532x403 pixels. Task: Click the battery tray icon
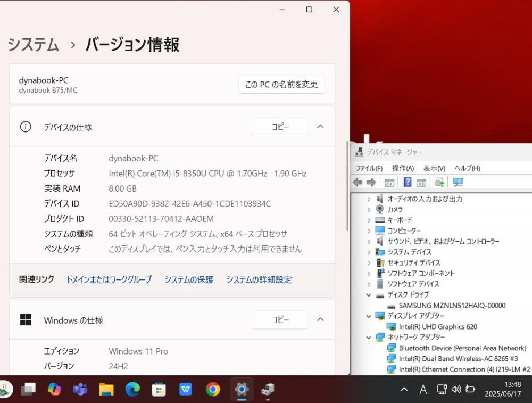pyautogui.click(x=470, y=389)
